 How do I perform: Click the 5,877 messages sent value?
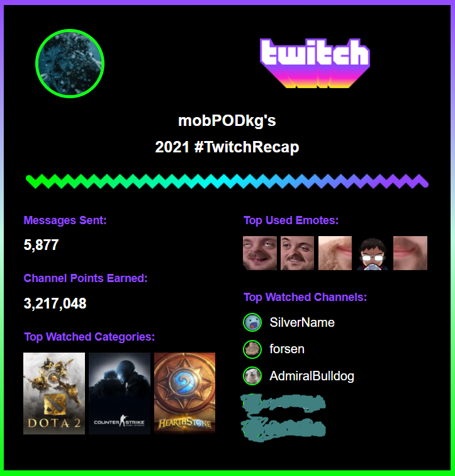pos(42,245)
